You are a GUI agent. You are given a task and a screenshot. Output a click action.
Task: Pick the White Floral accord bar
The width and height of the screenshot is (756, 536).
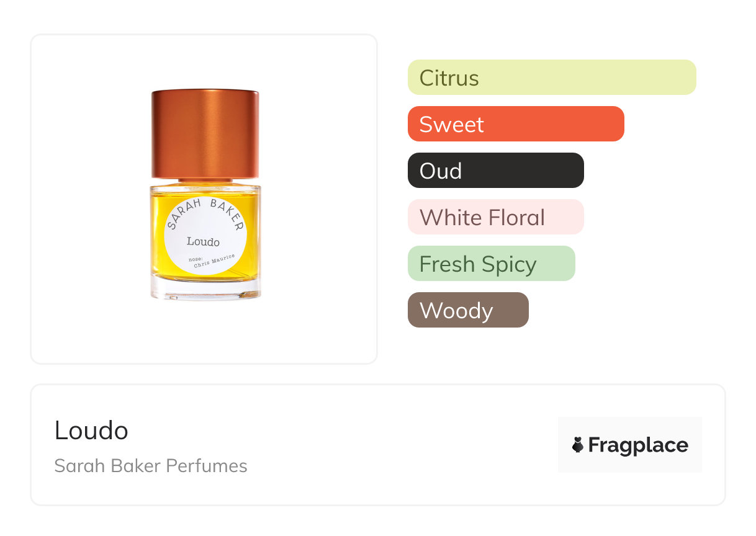click(495, 217)
